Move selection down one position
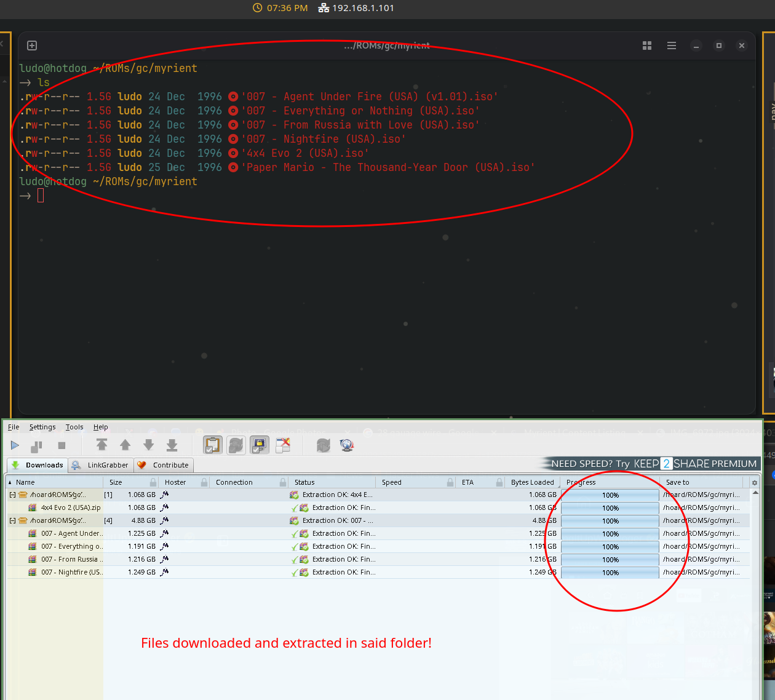 [149, 445]
